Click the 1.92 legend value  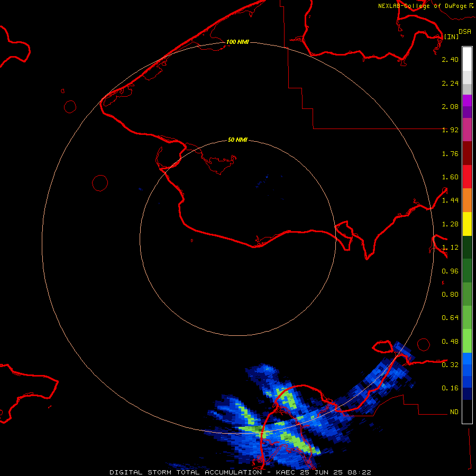tap(450, 130)
